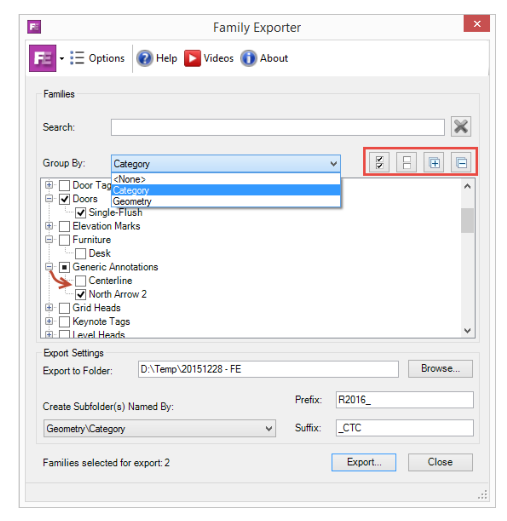This screenshot has height=521, width=507.
Task: Click the purple FE application menu button
Action: coord(43,58)
